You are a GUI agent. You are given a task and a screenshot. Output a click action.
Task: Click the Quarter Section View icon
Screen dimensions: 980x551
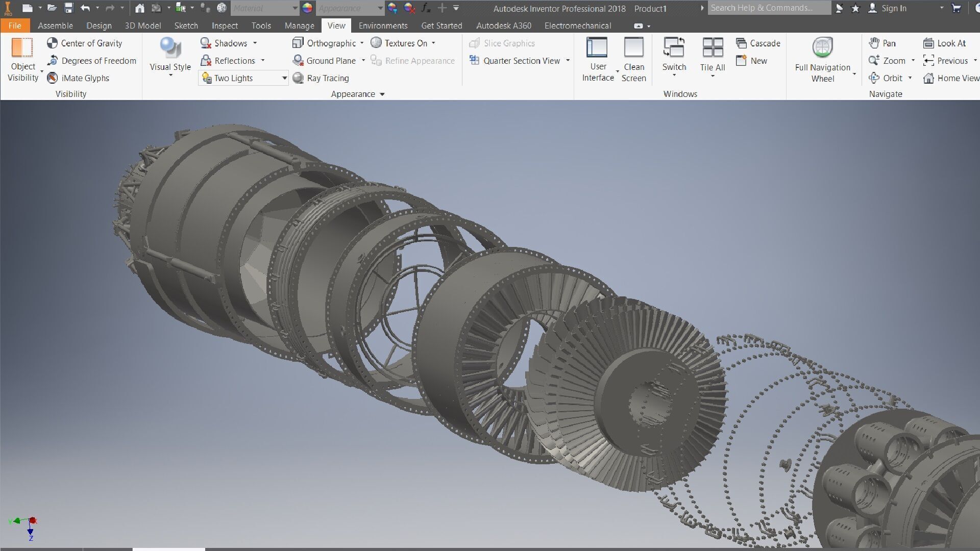coord(475,61)
